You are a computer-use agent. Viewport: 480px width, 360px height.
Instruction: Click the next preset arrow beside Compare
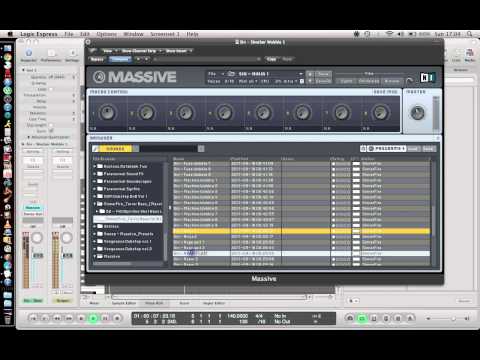146,59
